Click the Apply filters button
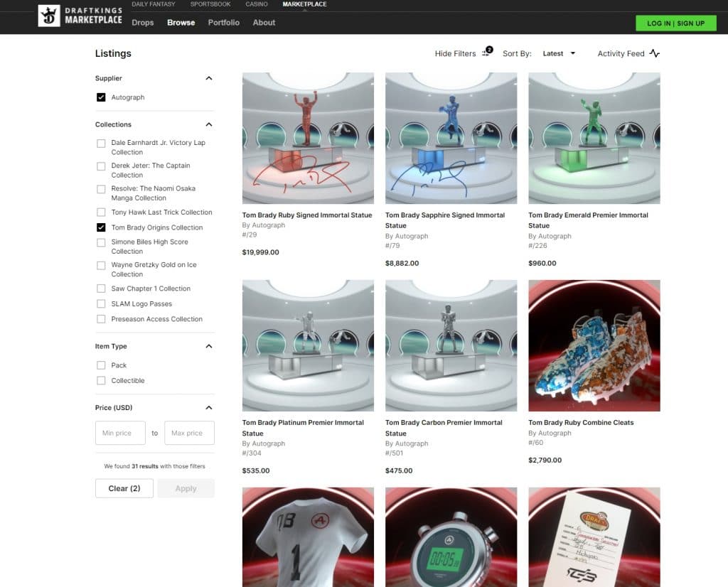 [186, 488]
